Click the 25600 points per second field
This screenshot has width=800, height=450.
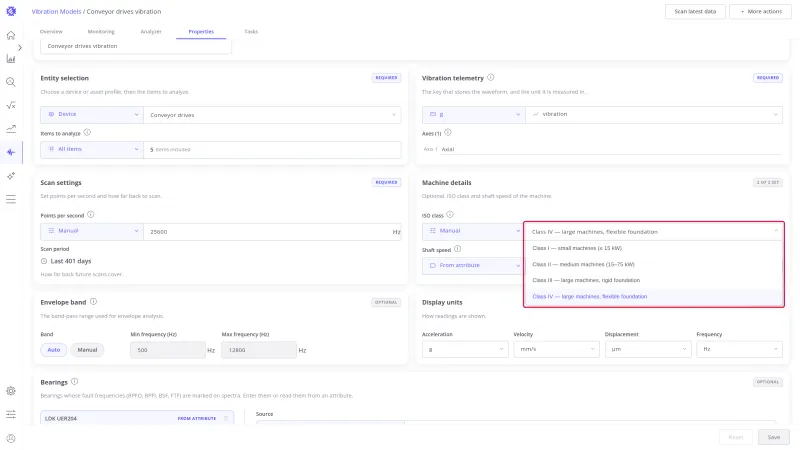tap(272, 232)
